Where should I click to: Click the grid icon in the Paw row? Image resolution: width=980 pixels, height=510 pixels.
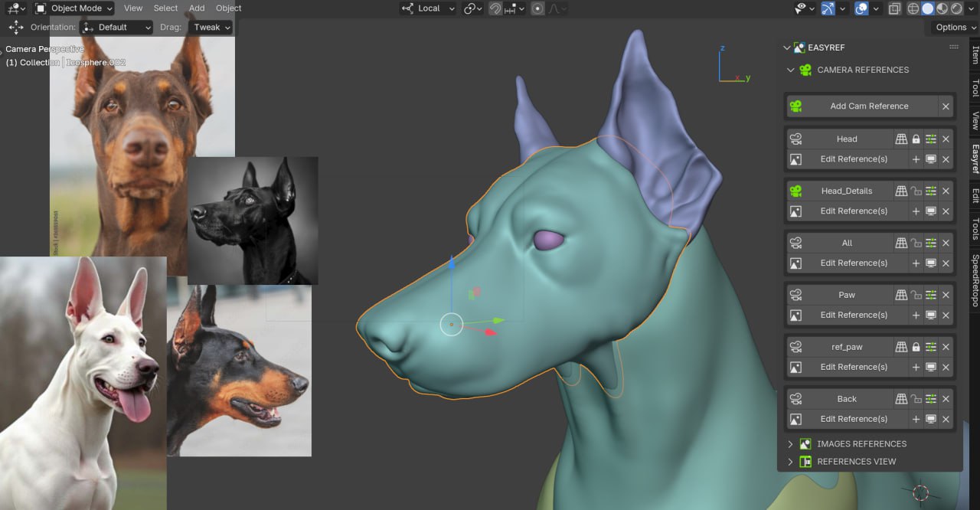[x=901, y=296]
